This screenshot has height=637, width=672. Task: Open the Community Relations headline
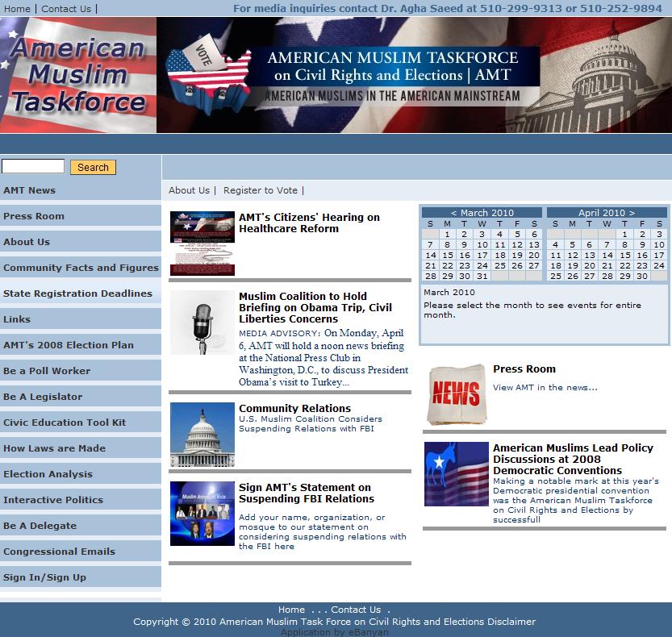[295, 408]
